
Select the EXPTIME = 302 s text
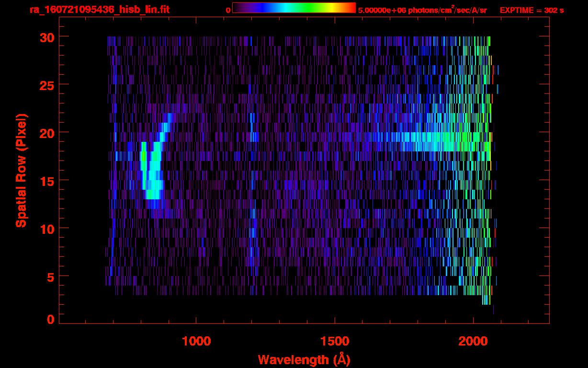531,10
